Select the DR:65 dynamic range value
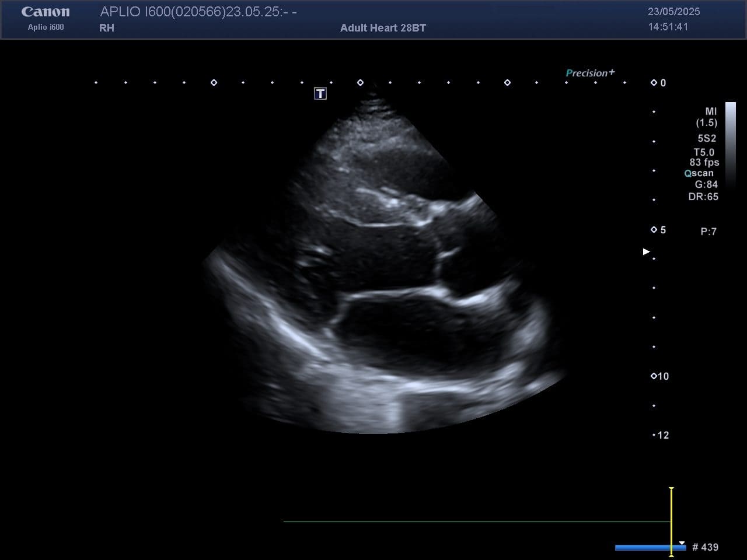Image resolution: width=747 pixels, height=560 pixels. (703, 197)
